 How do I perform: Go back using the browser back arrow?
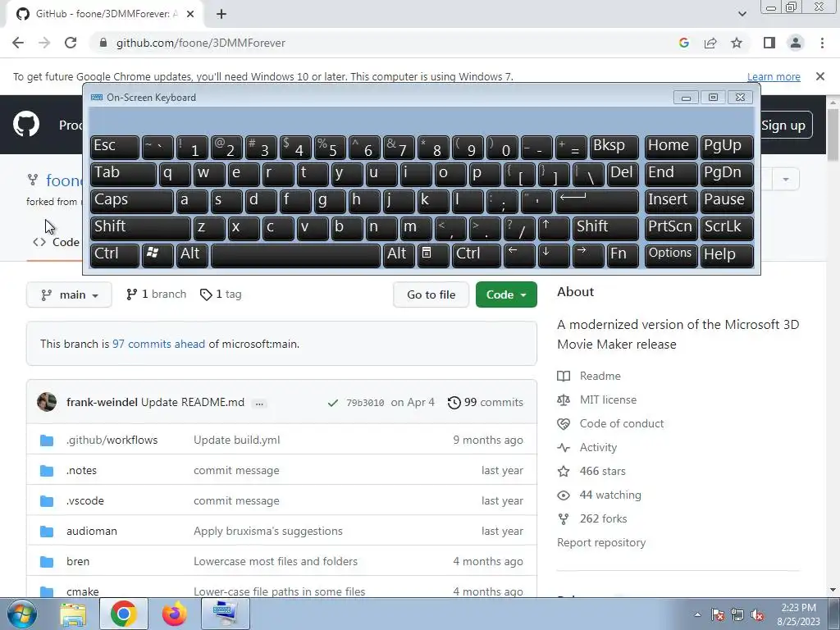point(18,43)
